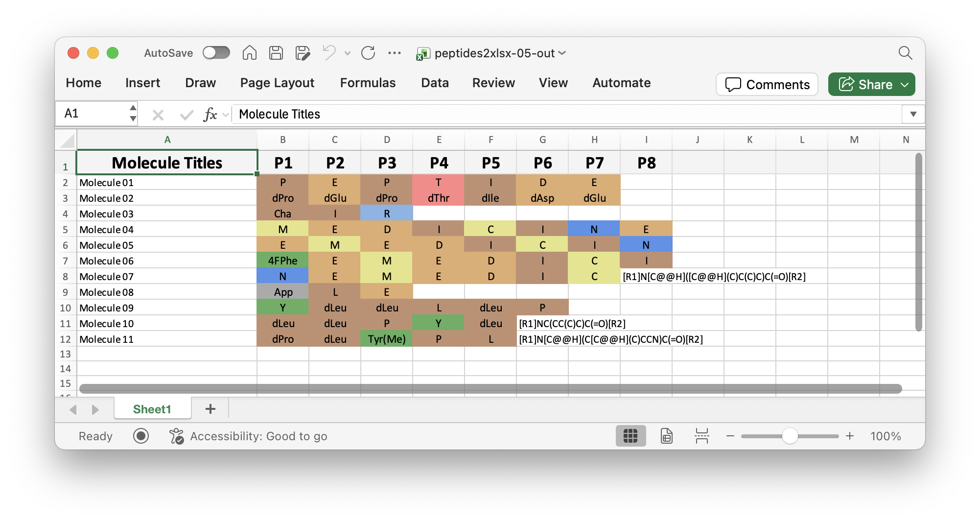This screenshot has width=980, height=522.
Task: Step the Name Box arrows
Action: pos(133,113)
